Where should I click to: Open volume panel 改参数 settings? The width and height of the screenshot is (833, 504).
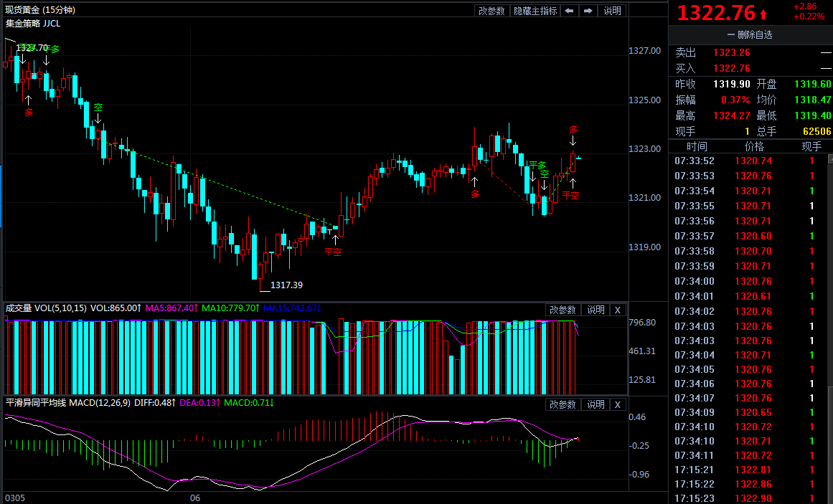(562, 310)
